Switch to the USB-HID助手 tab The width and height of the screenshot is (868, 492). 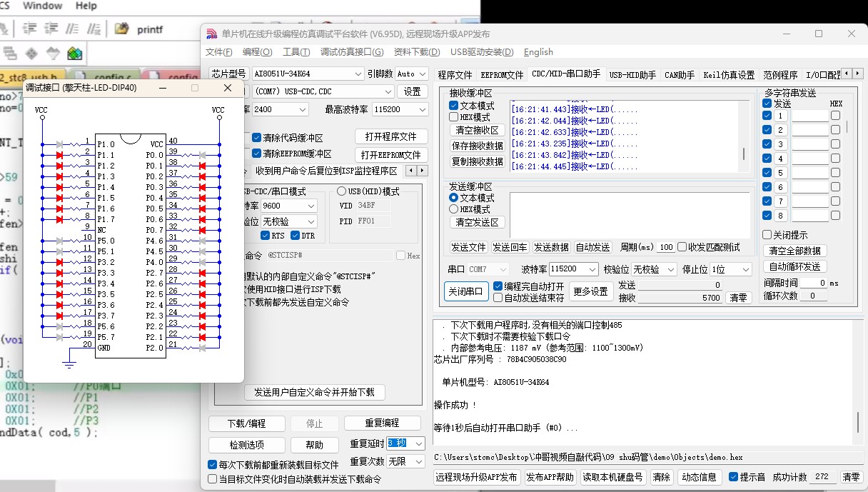(x=632, y=74)
